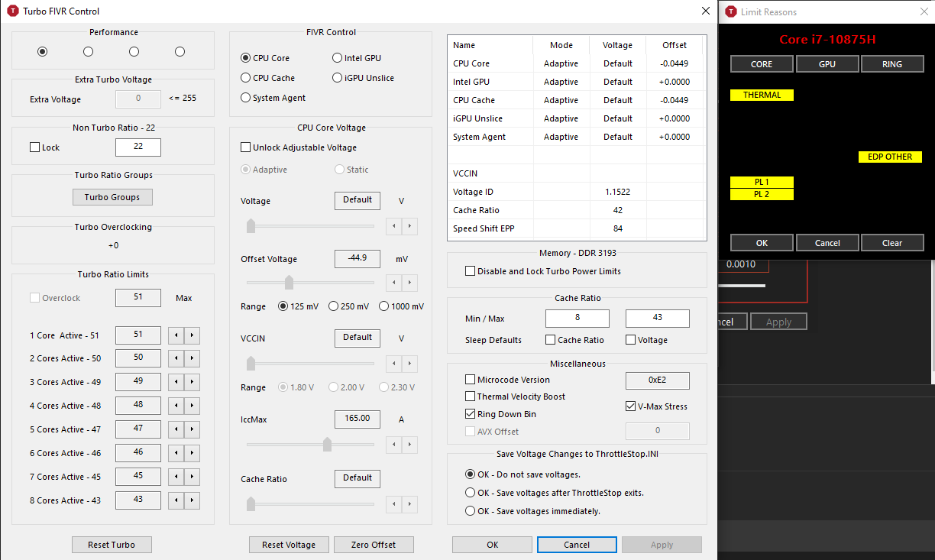Switch to GPU in Limit Reasons
The height and width of the screenshot is (560, 935).
[x=827, y=64]
